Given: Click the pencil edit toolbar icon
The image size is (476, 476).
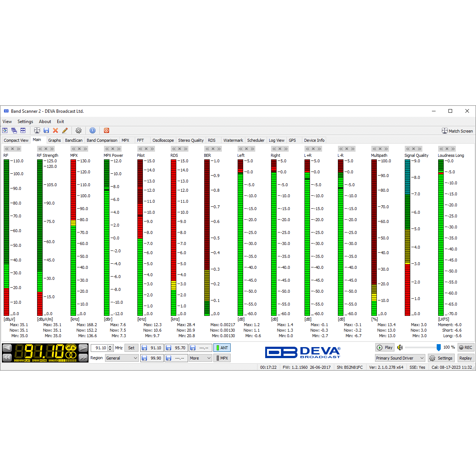Looking at the screenshot, I should [x=65, y=130].
